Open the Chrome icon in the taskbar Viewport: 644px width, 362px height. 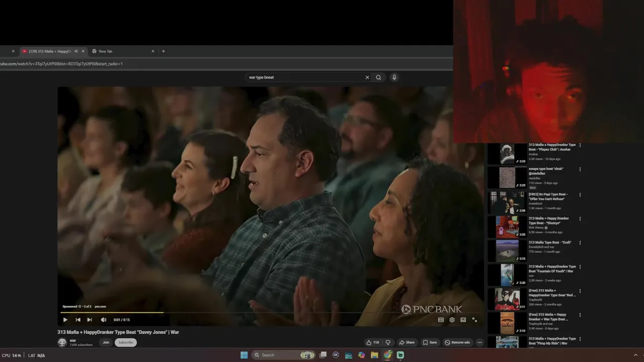point(387,355)
